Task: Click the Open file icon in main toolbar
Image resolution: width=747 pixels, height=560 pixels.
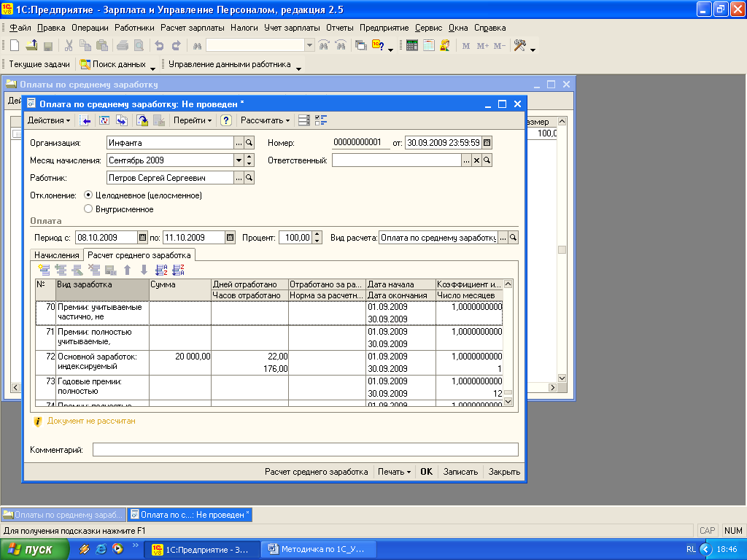Action: coord(31,45)
